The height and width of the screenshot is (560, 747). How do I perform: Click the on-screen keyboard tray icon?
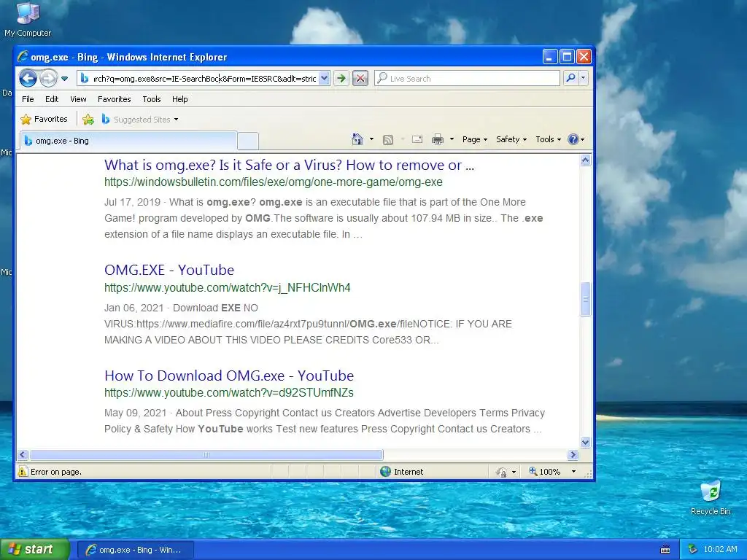coord(665,550)
